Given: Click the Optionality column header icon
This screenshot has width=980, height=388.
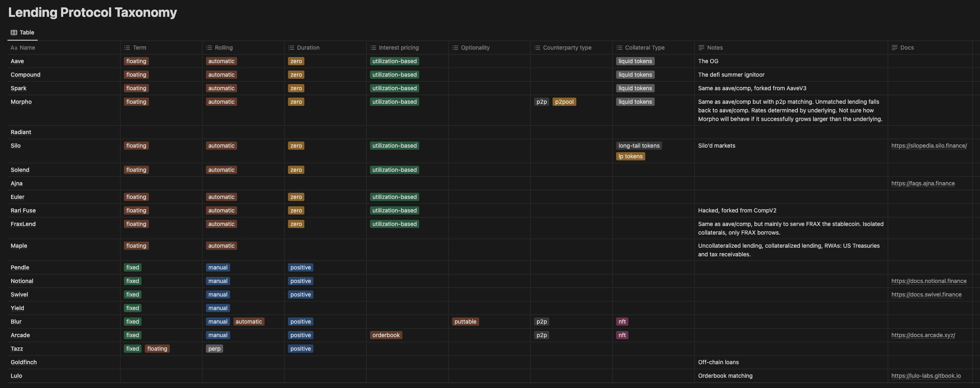Looking at the screenshot, I should click(x=455, y=48).
